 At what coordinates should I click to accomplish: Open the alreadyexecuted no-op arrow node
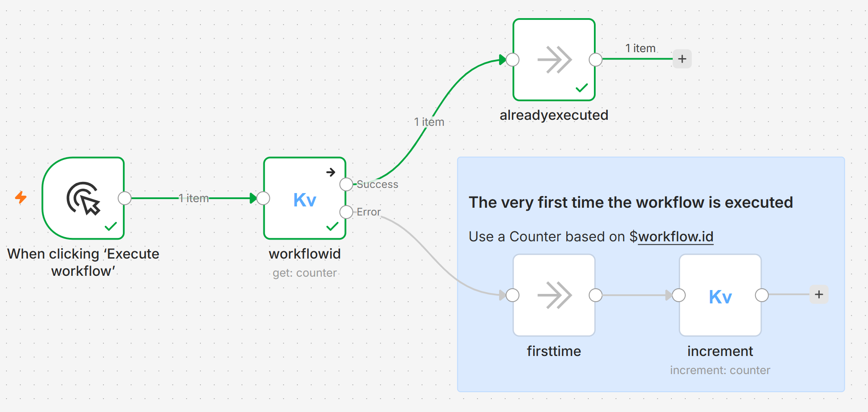coord(554,59)
